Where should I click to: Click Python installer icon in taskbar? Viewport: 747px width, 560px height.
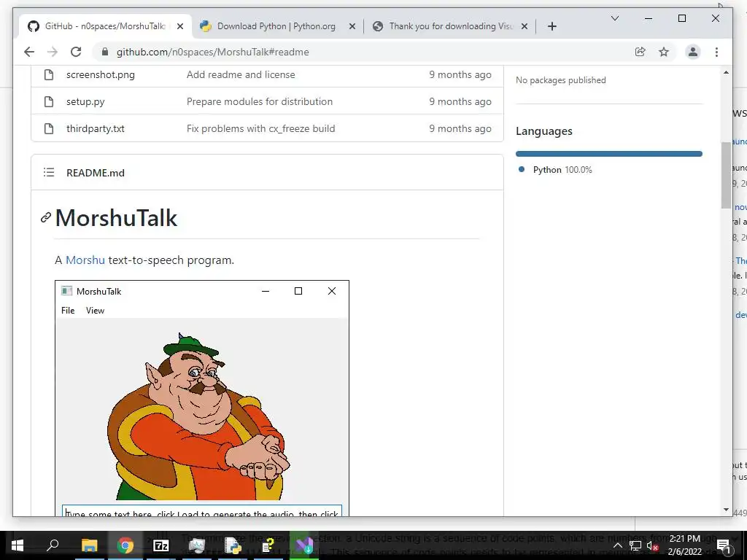[233, 545]
